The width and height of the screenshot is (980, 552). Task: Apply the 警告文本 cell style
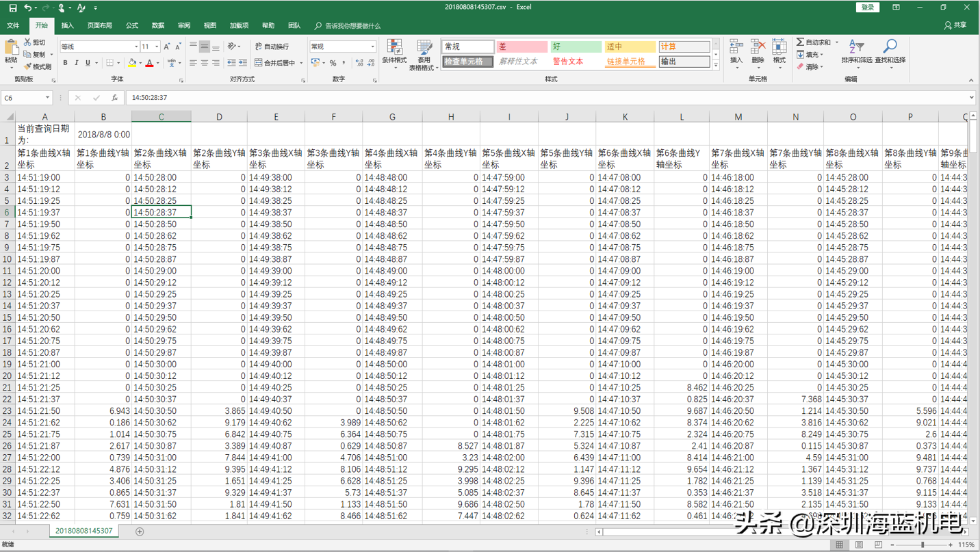576,62
